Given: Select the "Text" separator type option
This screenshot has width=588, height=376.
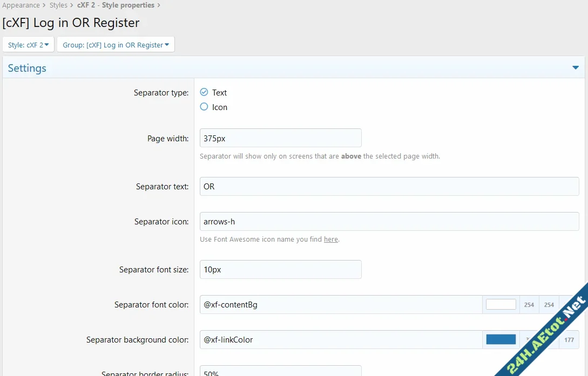Looking at the screenshot, I should [x=204, y=92].
